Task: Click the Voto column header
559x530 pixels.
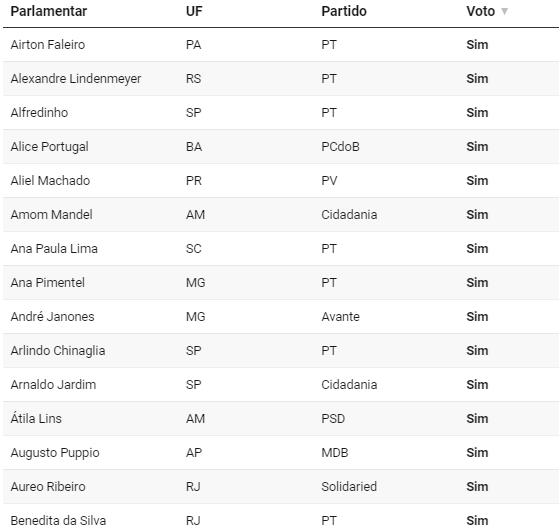Action: tap(481, 11)
